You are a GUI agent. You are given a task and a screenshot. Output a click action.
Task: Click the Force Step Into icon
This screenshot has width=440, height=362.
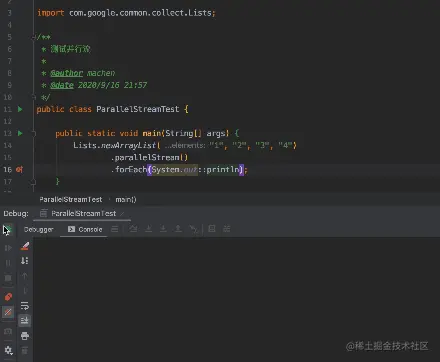click(163, 229)
